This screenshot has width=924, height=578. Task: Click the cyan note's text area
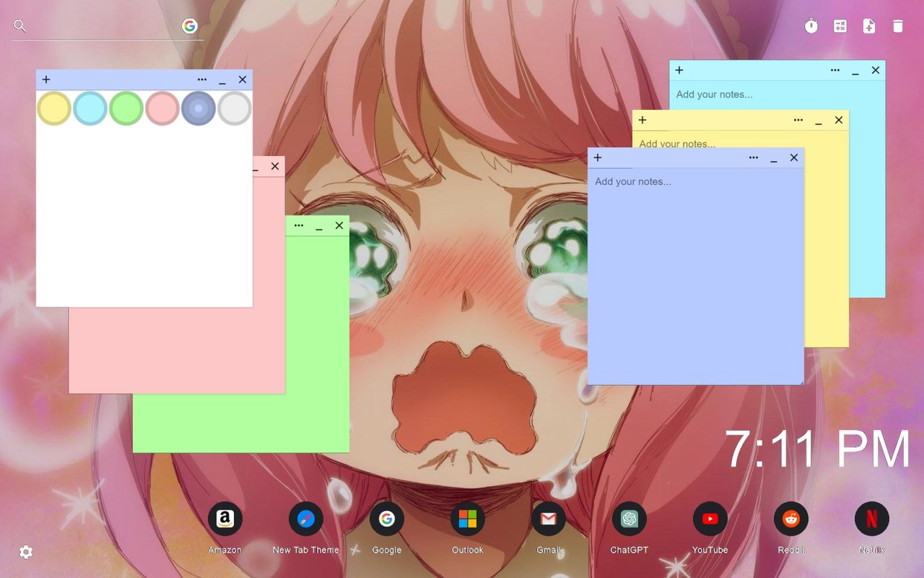[777, 95]
